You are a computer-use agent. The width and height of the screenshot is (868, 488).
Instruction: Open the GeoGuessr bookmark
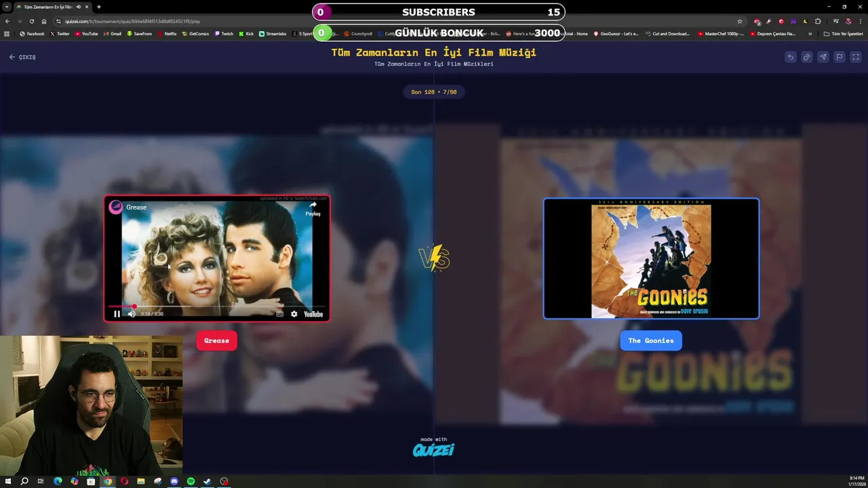(x=616, y=33)
